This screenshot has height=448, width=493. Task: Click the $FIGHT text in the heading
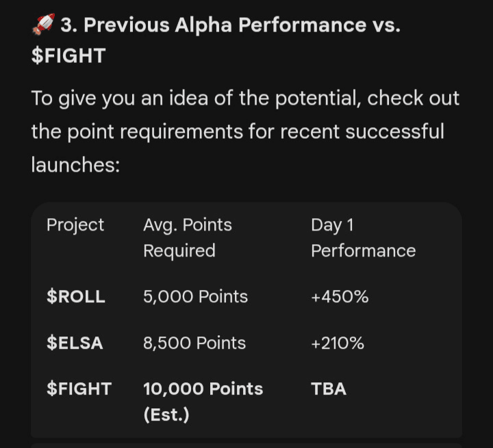tap(68, 55)
